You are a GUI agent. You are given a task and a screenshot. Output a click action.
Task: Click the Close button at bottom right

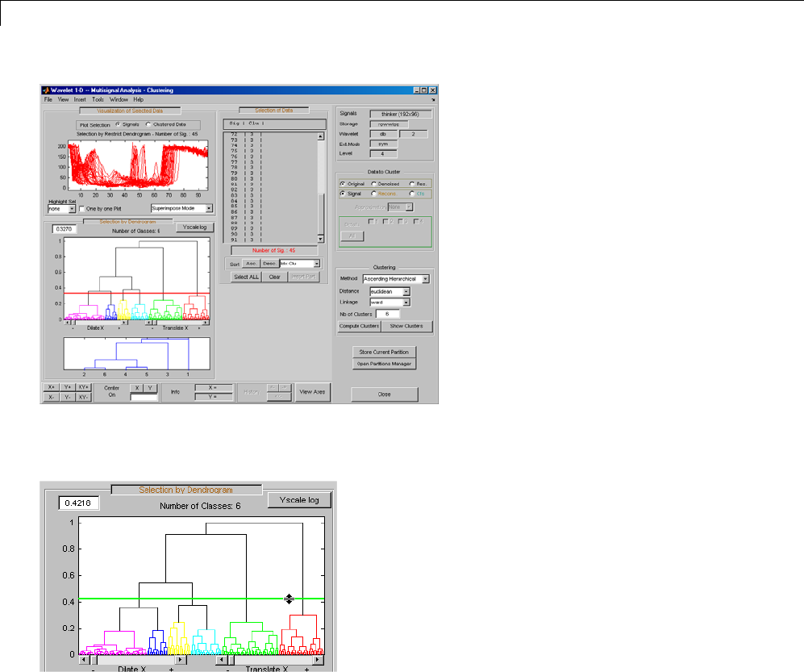pyautogui.click(x=385, y=394)
